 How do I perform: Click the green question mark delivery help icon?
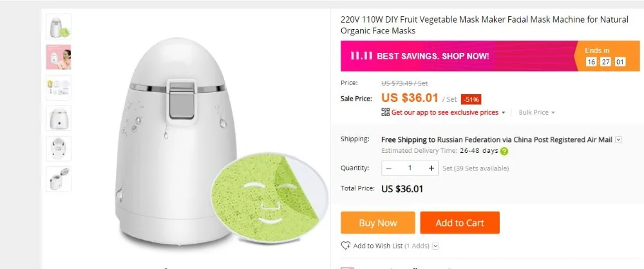point(504,151)
